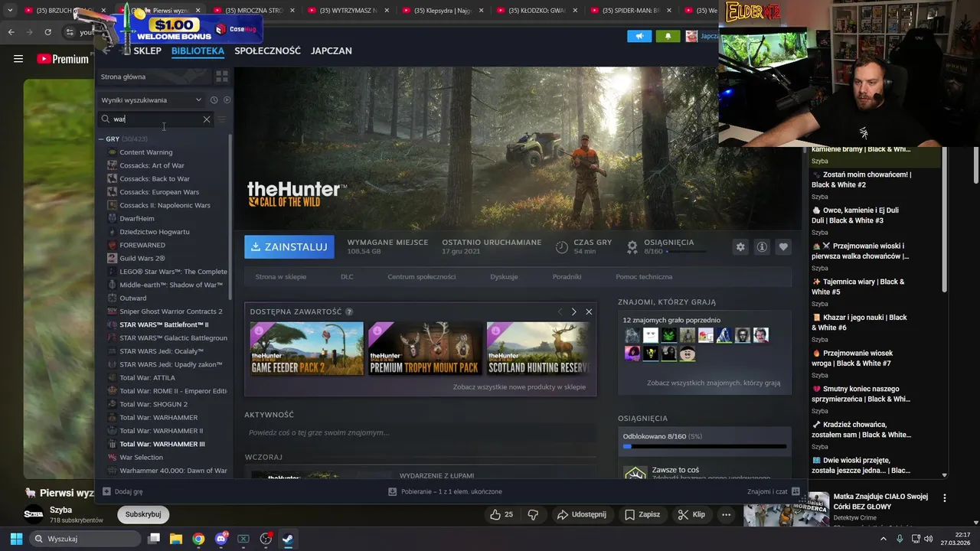This screenshot has width=980, height=551.
Task: Open theHunter game info icon
Action: coord(762,247)
